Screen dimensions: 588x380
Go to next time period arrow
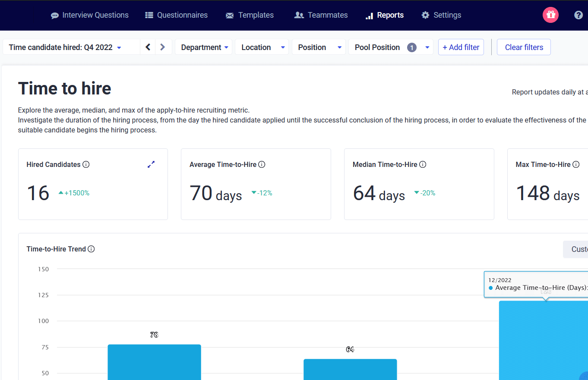click(163, 47)
